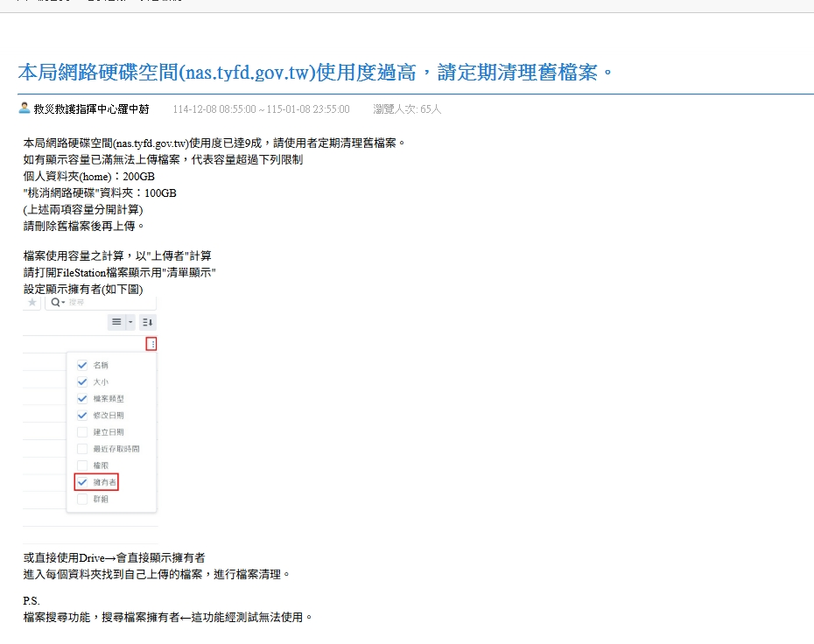This screenshot has height=644, width=814.
Task: Click the list view mode icon
Action: tap(116, 322)
